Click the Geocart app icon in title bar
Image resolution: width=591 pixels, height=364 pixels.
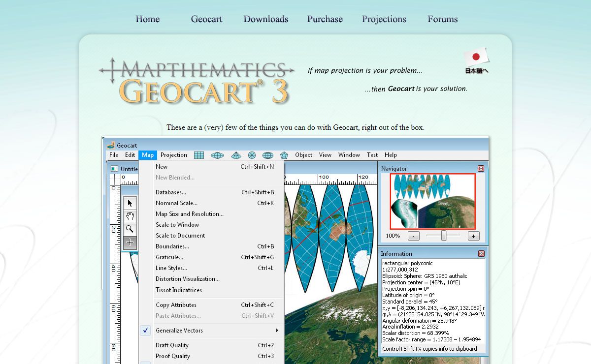(111, 145)
